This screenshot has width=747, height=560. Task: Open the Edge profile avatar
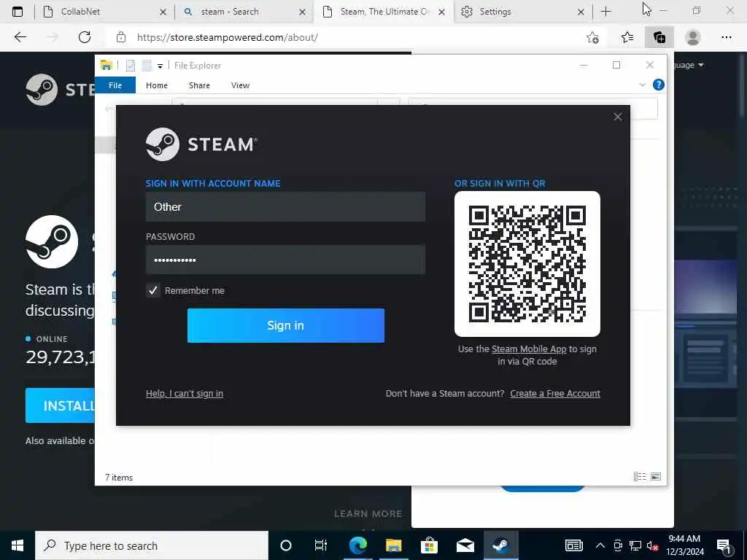click(x=693, y=37)
